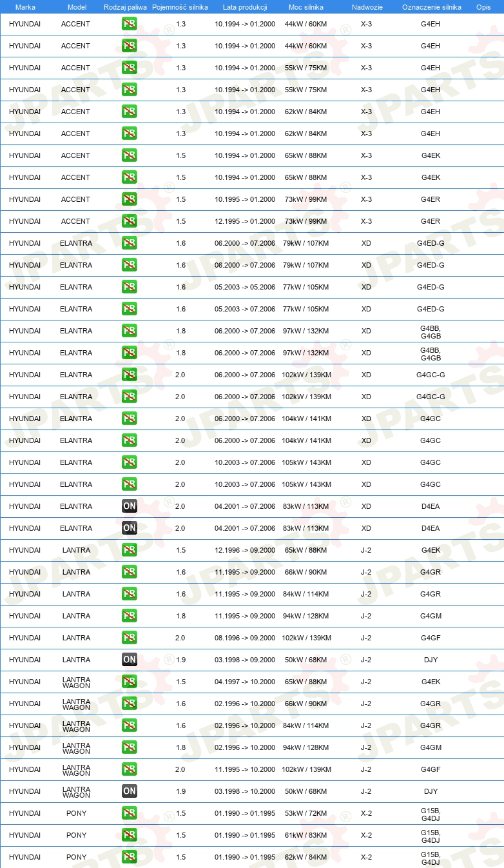Click engine code G4GF in LANTRA WAGON row
Viewport: 504px width, 868px height.
pos(431,769)
